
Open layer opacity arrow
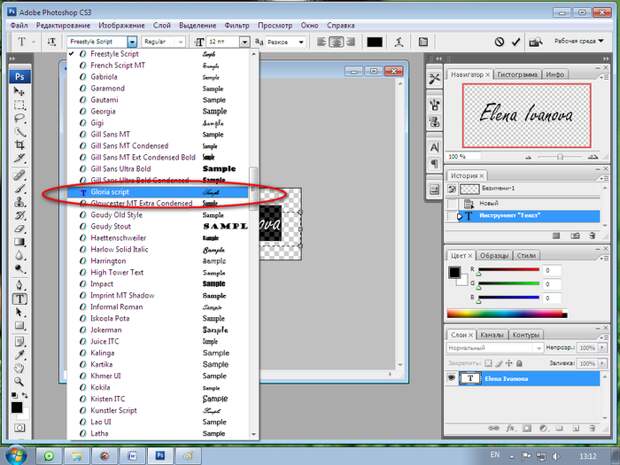pyautogui.click(x=602, y=348)
